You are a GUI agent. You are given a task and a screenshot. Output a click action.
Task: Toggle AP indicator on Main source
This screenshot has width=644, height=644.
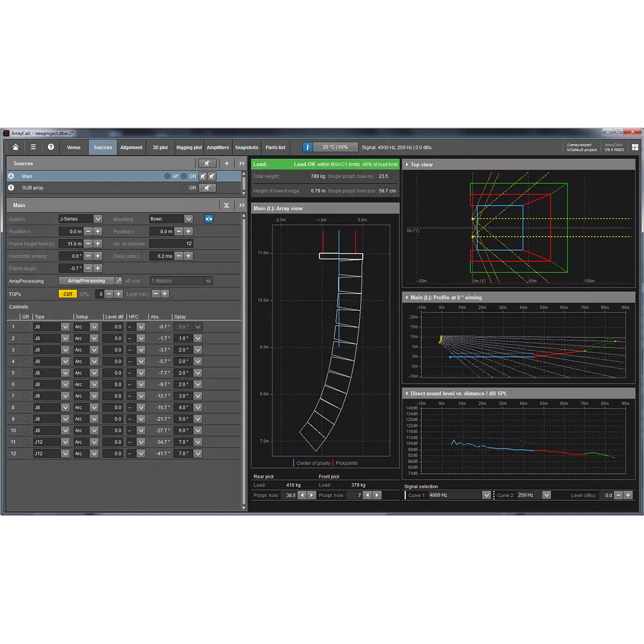[x=167, y=176]
